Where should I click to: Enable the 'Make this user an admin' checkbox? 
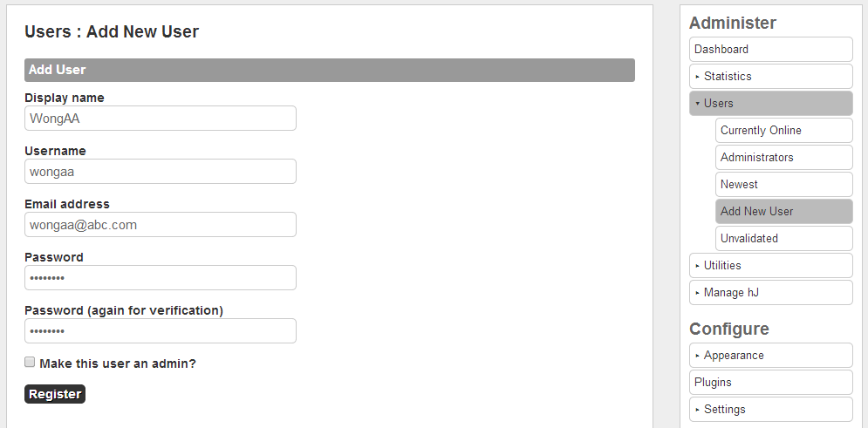click(x=30, y=363)
